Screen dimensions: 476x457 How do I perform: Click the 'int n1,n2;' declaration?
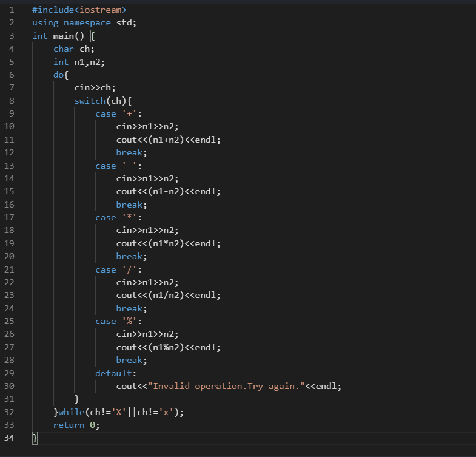(74, 62)
